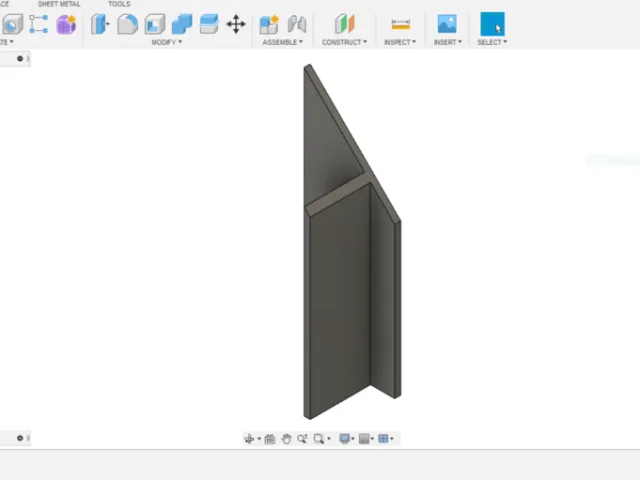Activate the Fillet tool

[127, 24]
